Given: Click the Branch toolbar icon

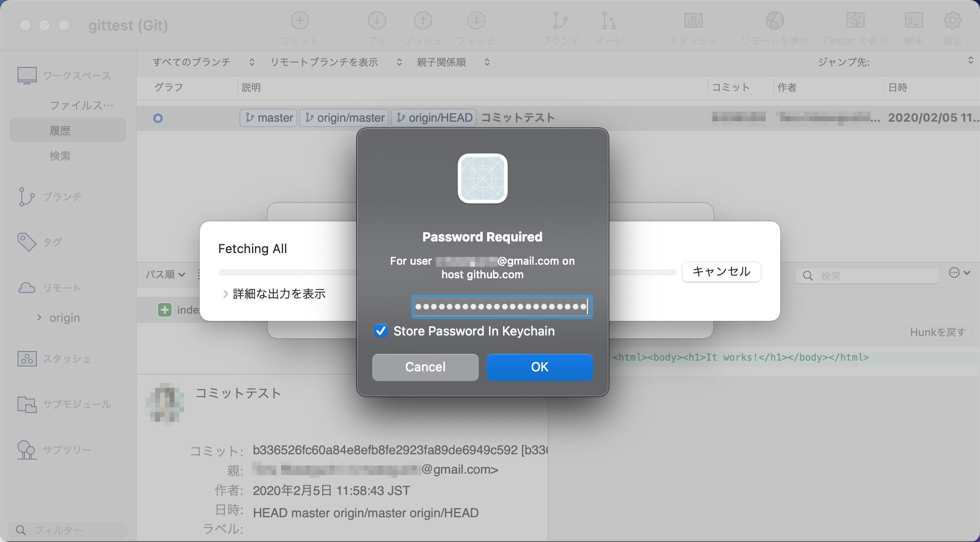Looking at the screenshot, I should pyautogui.click(x=560, y=21).
